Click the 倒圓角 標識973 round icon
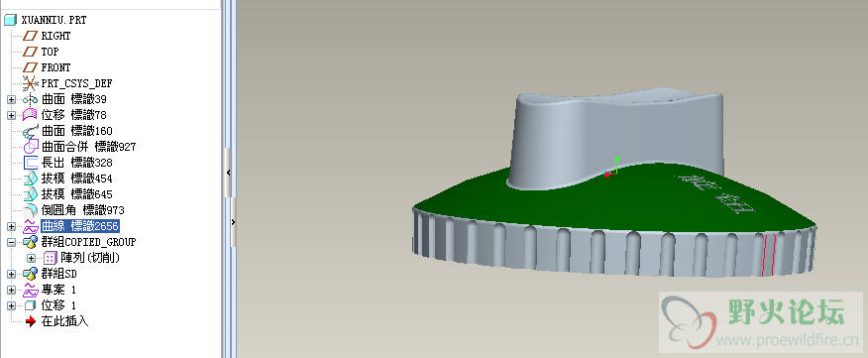Image resolution: width=868 pixels, height=358 pixels. click(31, 210)
